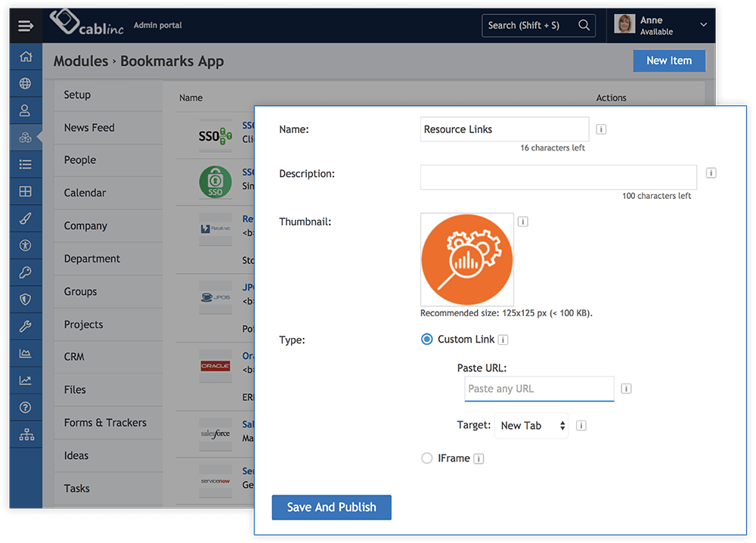Open the Home icon in the sidebar
This screenshot has height=543, width=756.
[x=25, y=56]
